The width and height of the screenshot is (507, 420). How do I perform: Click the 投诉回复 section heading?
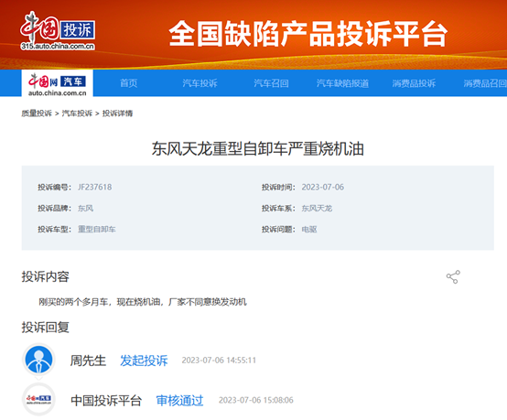[45, 327]
